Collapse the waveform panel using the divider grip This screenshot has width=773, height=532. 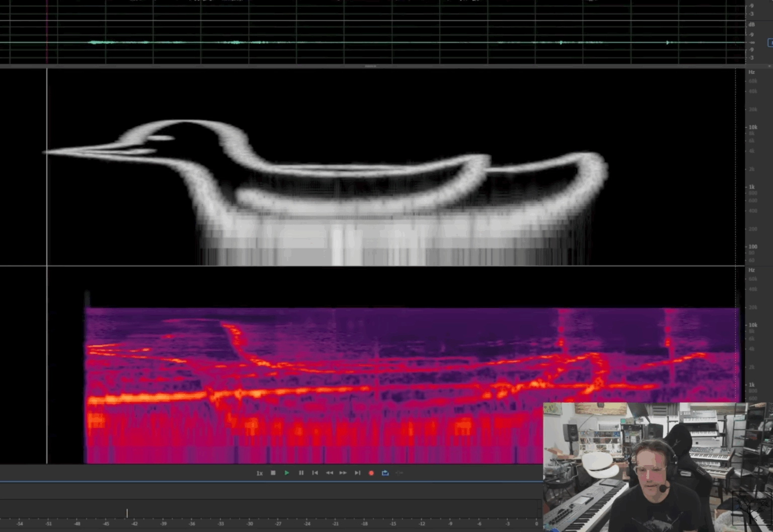coord(371,66)
